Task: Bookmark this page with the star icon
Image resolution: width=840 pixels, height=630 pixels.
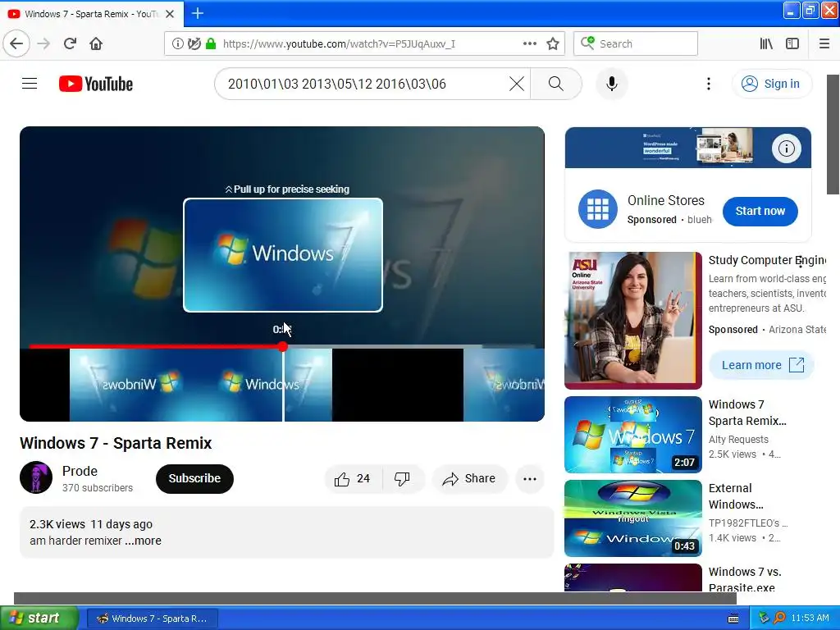Action: click(553, 43)
